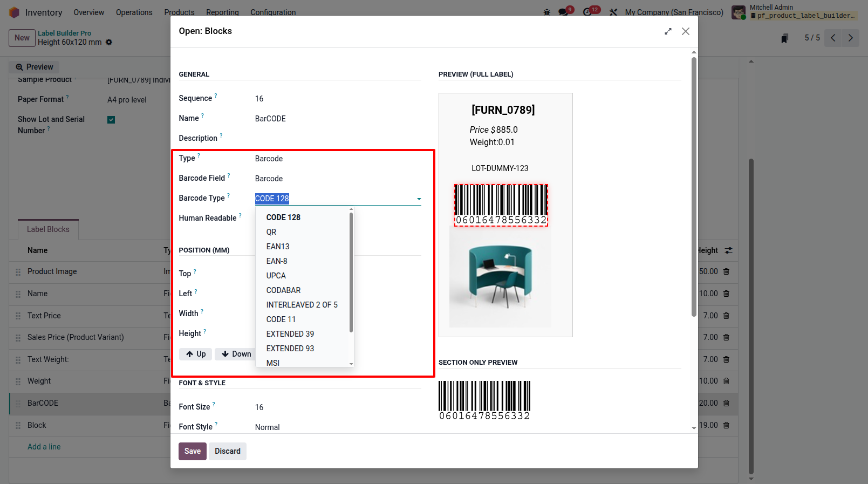
Task: Select CODE 11 option
Action: (281, 319)
